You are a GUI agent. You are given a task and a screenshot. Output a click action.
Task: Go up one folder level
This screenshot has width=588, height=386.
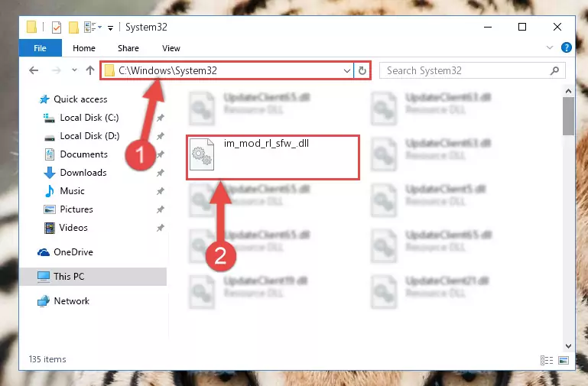point(90,70)
